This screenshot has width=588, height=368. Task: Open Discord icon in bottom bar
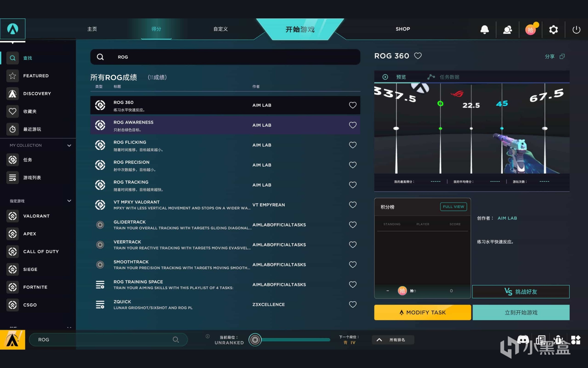(523, 340)
